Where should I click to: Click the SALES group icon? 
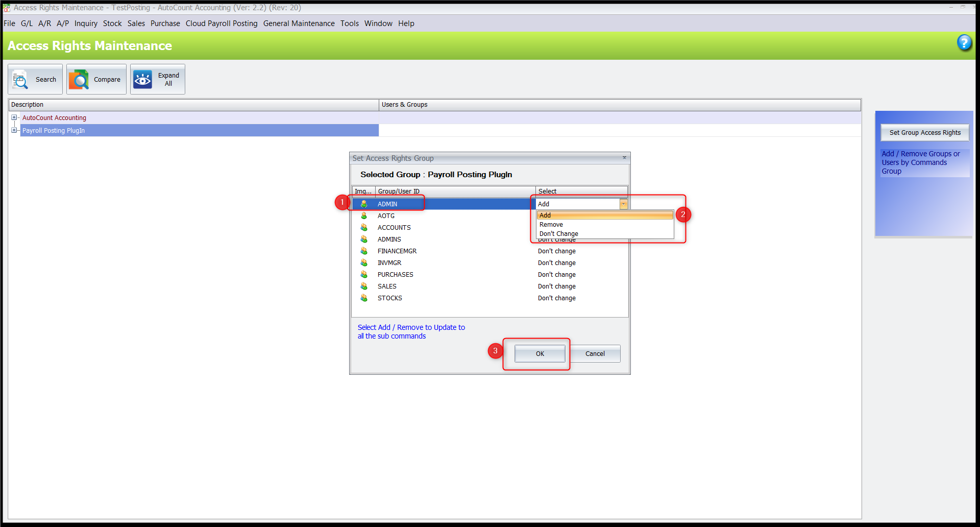coord(364,286)
